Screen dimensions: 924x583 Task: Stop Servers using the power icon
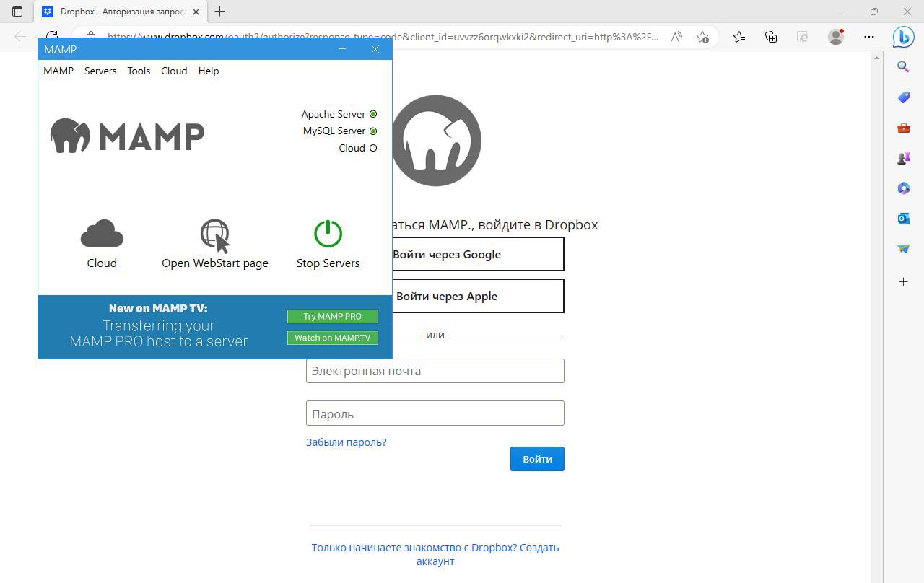(328, 234)
